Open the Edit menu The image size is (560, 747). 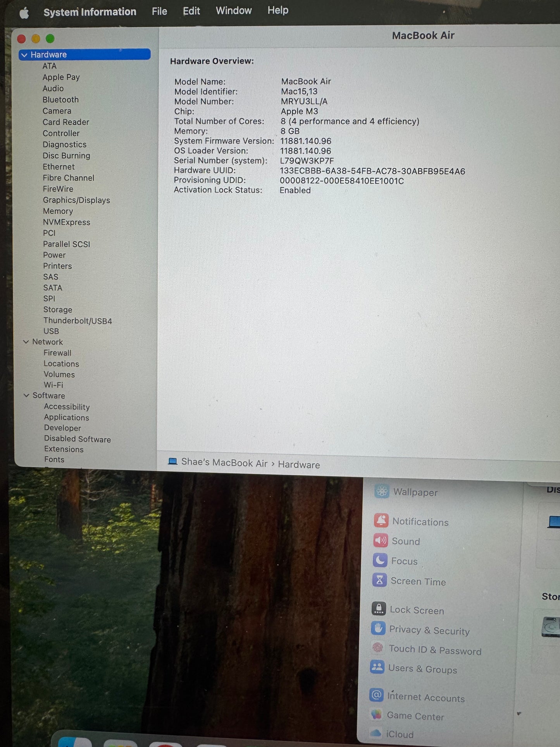point(191,11)
